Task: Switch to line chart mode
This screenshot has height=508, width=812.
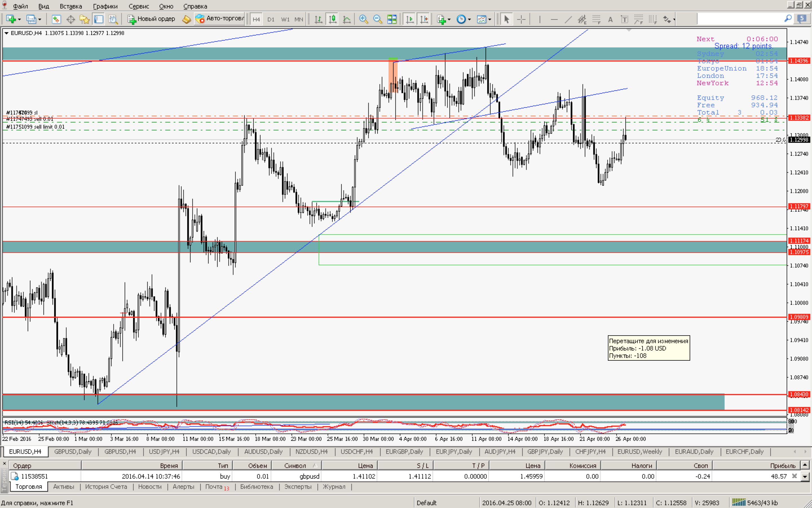Action: click(347, 19)
